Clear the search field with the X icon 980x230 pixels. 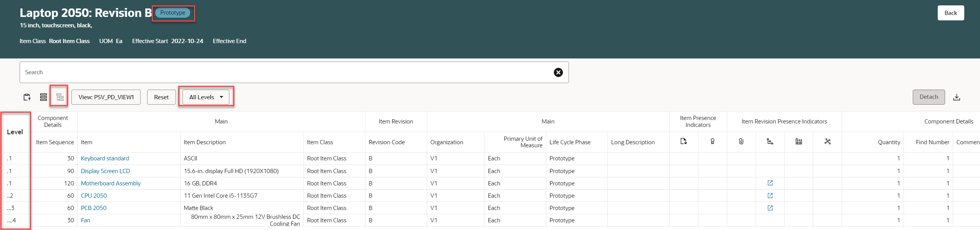point(558,72)
